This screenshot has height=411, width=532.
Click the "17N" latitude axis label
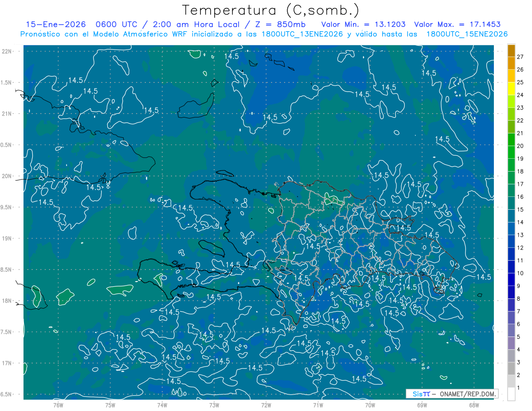(x=7, y=363)
